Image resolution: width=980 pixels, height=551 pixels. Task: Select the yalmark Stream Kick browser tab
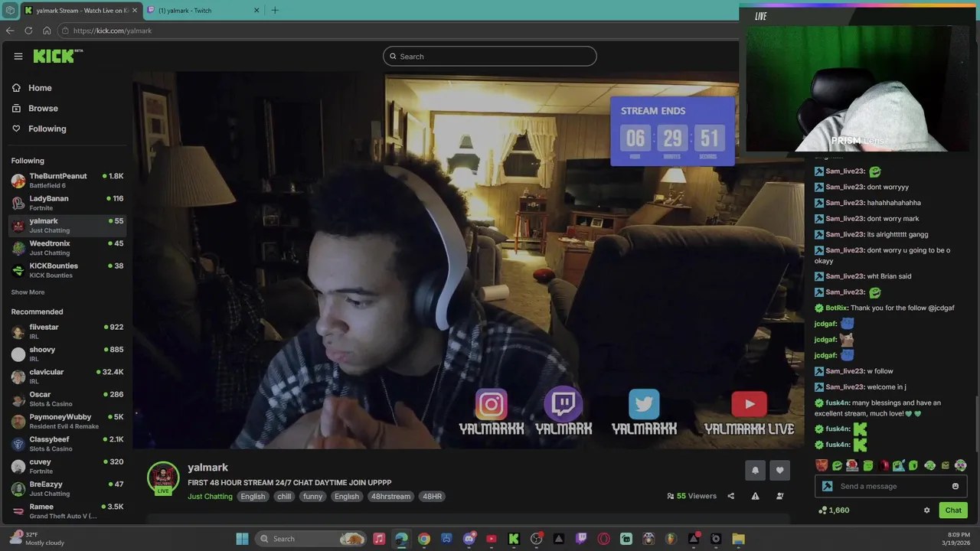coord(80,10)
